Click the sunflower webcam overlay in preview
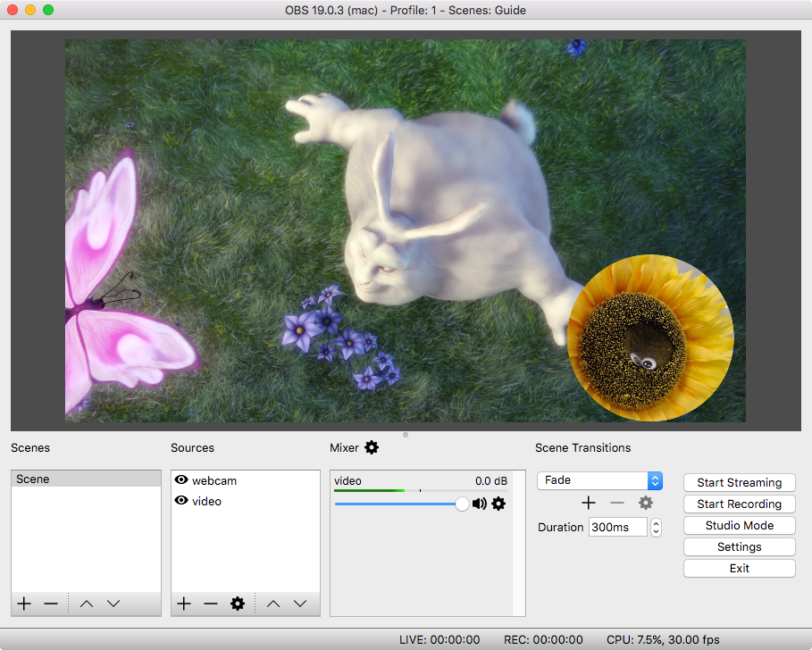Screen dimensions: 812x650 pos(650,337)
